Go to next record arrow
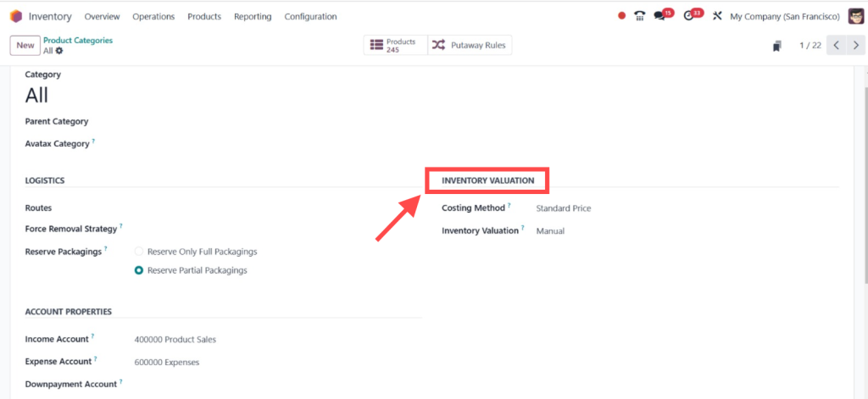The height and width of the screenshot is (399, 868). pyautogui.click(x=854, y=46)
